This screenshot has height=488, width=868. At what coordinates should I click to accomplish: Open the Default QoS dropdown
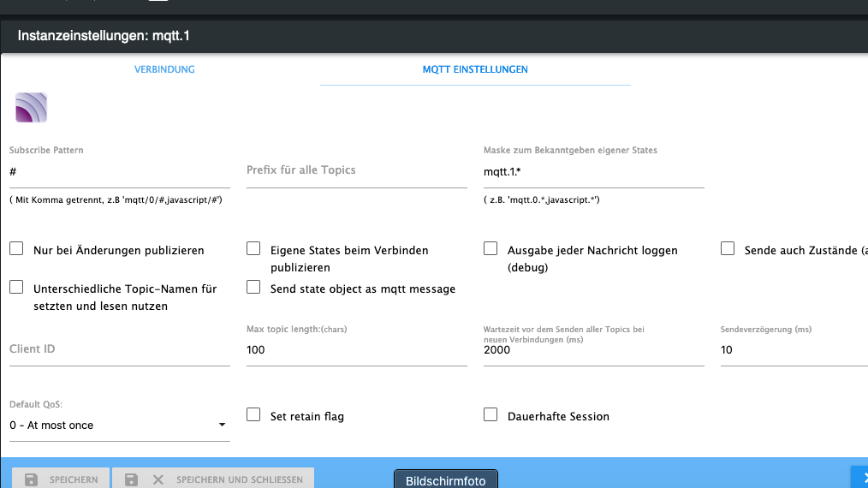(x=120, y=426)
